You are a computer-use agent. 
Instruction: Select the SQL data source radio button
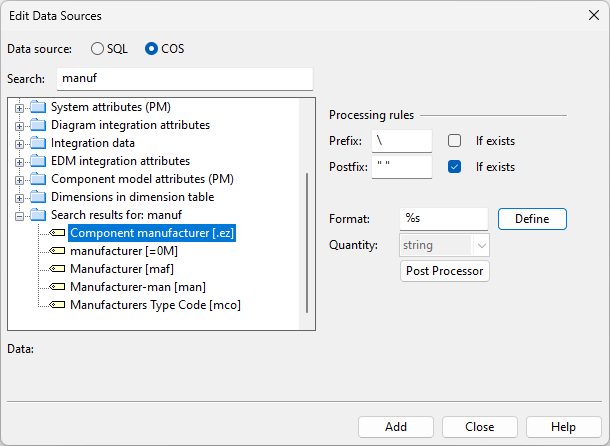[98, 48]
